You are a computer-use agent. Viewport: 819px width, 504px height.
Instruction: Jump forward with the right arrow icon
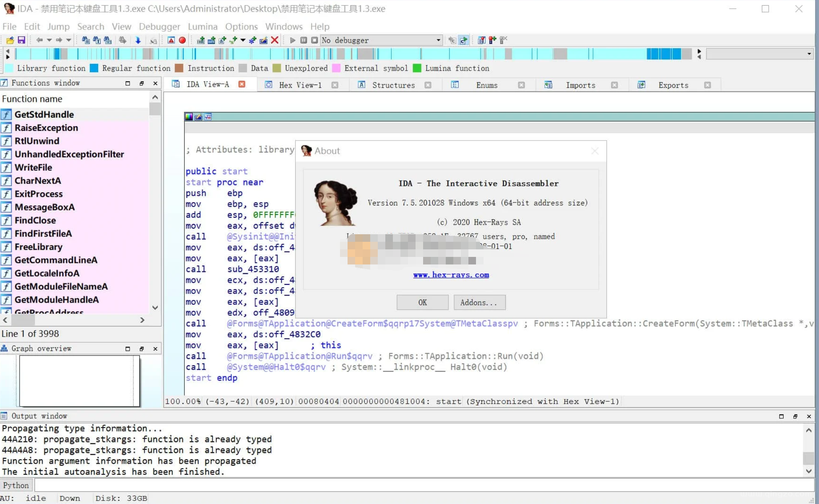coord(59,40)
